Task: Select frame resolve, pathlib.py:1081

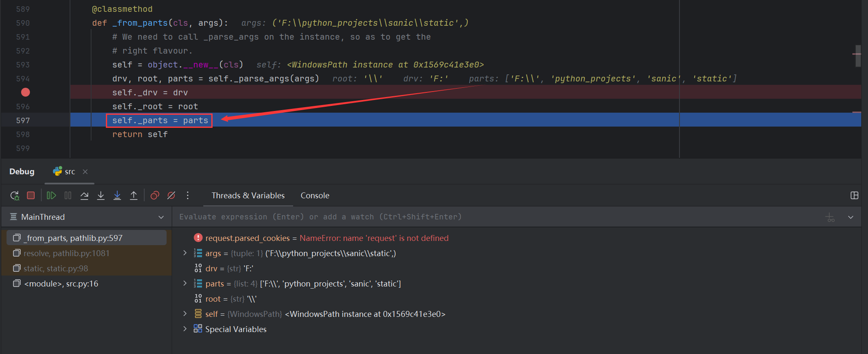Action: (x=87, y=253)
